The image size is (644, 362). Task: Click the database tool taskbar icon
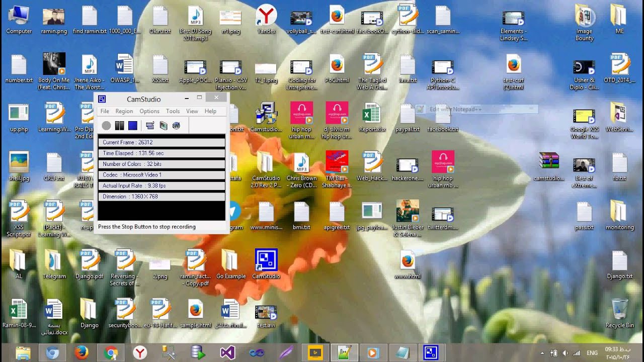pos(198,353)
